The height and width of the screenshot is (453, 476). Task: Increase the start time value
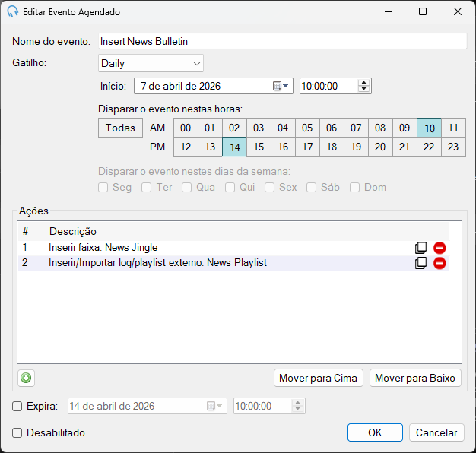(363, 83)
